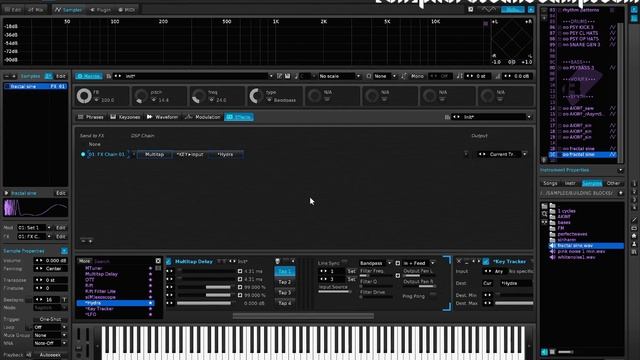This screenshot has height=360, width=640.
Task: Open the Current Track output dropdown
Action: 503,154
